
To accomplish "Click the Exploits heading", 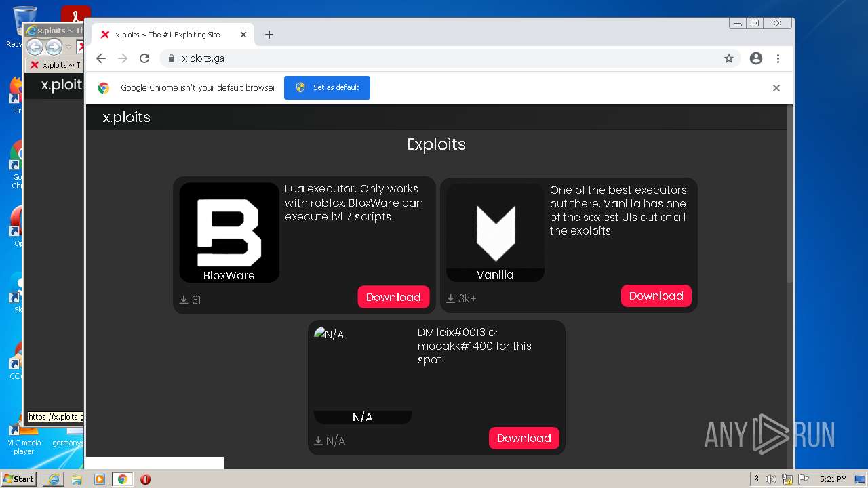I will point(436,144).
